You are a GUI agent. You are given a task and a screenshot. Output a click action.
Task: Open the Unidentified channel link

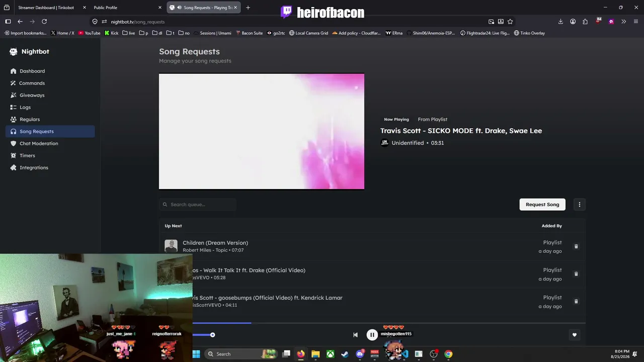coord(408,143)
